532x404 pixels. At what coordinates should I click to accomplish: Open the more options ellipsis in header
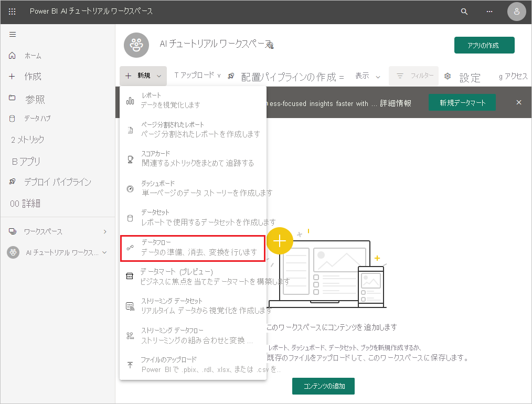[490, 12]
